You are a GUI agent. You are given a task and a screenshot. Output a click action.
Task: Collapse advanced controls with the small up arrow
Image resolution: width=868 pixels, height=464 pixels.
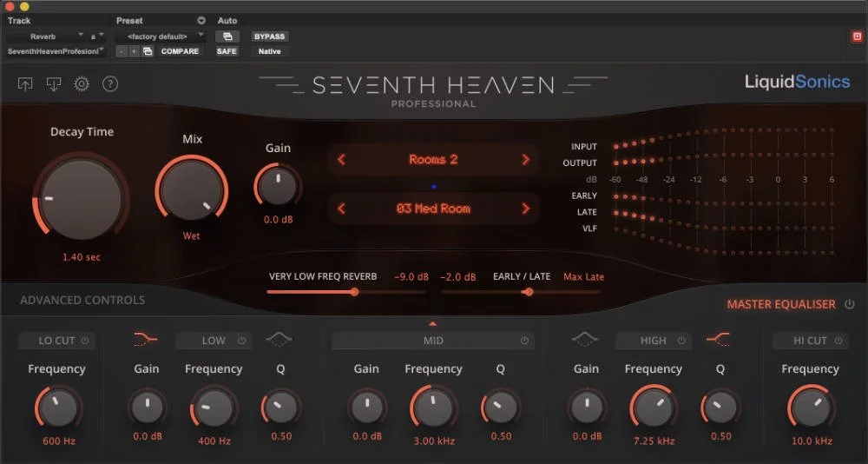tap(433, 324)
